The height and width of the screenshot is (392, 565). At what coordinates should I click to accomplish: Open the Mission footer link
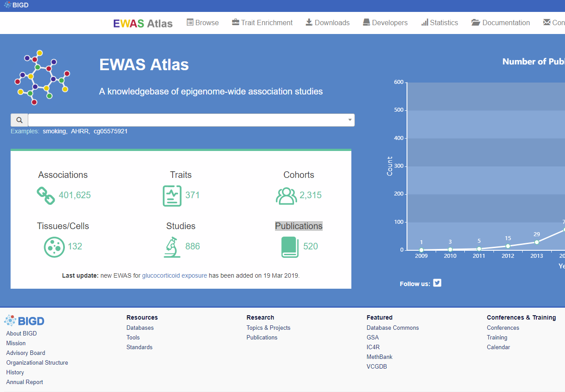pos(16,343)
